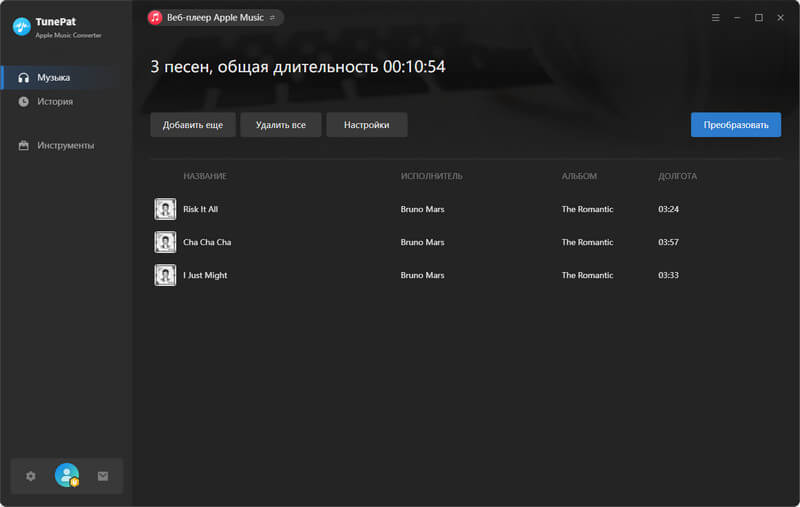The width and height of the screenshot is (800, 507).
Task: Click the Добавить еще button
Action: (x=193, y=125)
